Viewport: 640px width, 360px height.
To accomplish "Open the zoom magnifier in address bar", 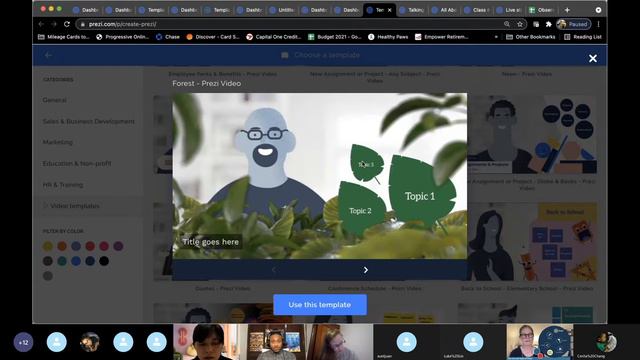I will coord(507,24).
